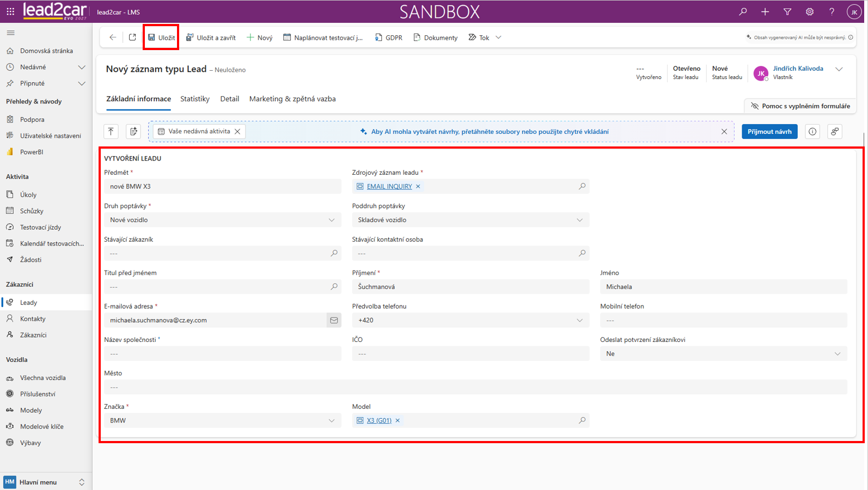Screen dimensions: 868x490
Task: Open Poddruh poptávky dropdown
Action: tap(470, 220)
